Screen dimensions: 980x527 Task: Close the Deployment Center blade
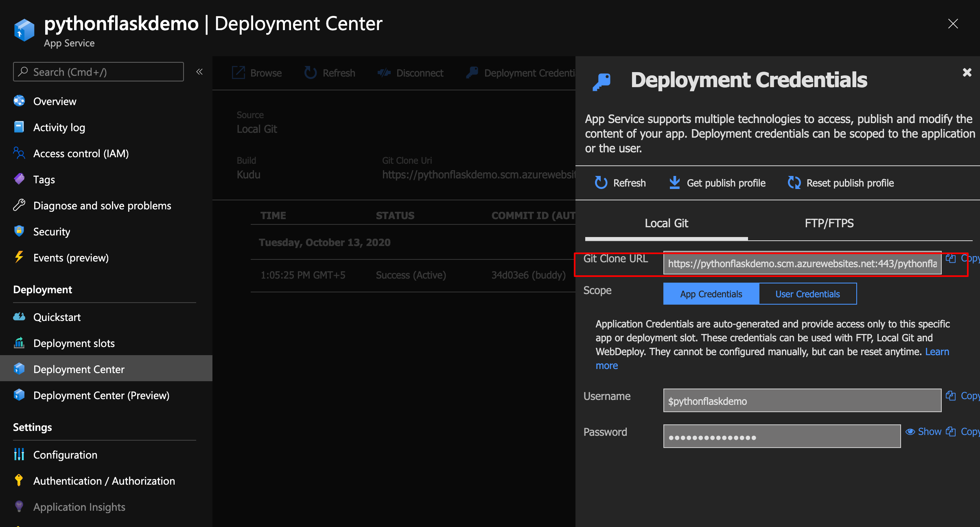click(953, 24)
